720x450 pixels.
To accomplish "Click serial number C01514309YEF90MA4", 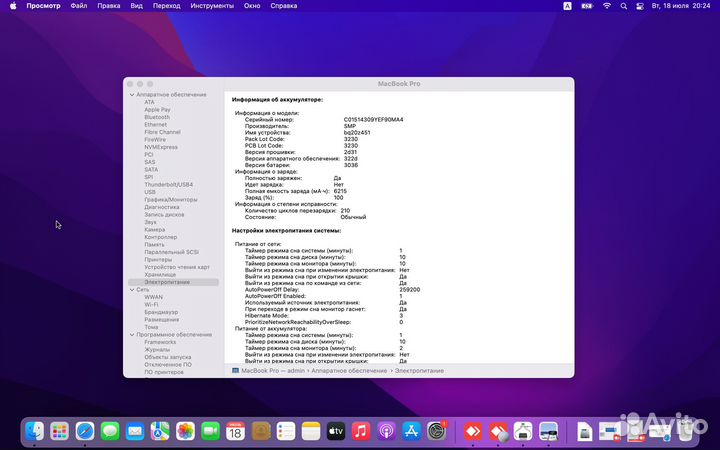I will tap(373, 119).
